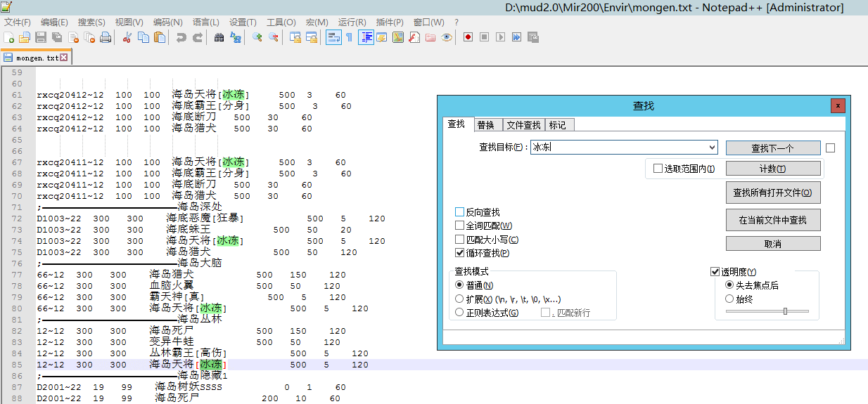Expand the 查找目标 history dropdown

(713, 148)
